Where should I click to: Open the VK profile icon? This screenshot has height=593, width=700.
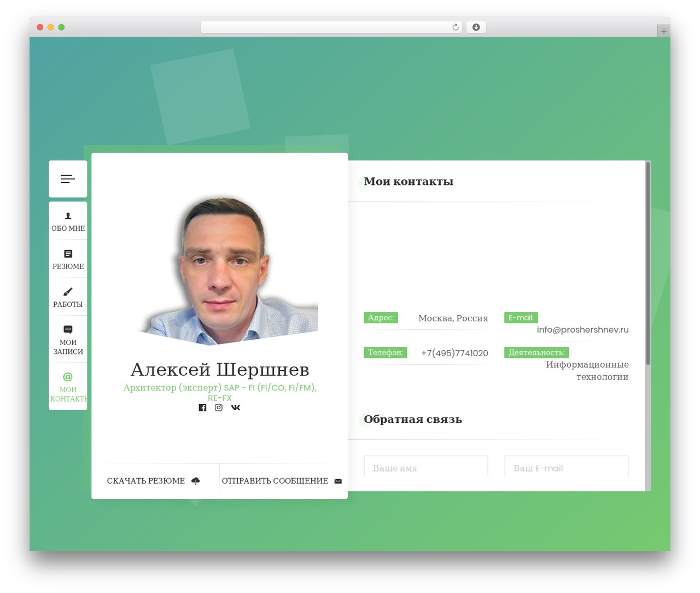pyautogui.click(x=236, y=408)
